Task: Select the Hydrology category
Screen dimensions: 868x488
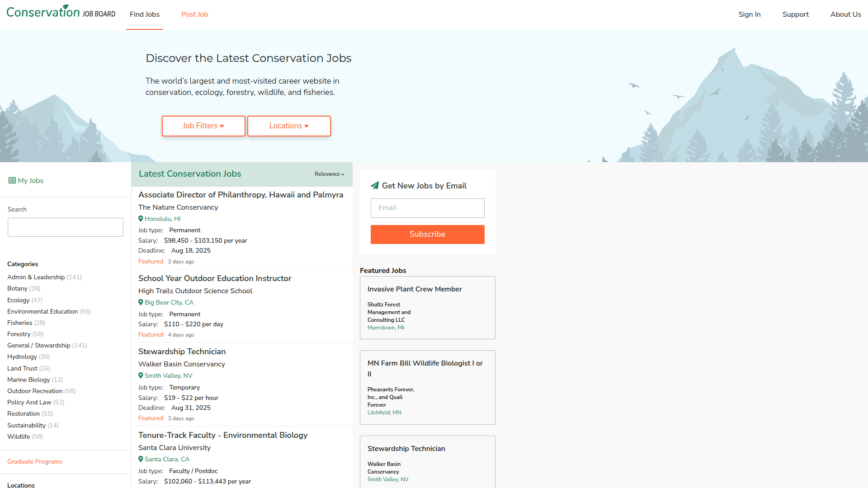Action: point(22,357)
